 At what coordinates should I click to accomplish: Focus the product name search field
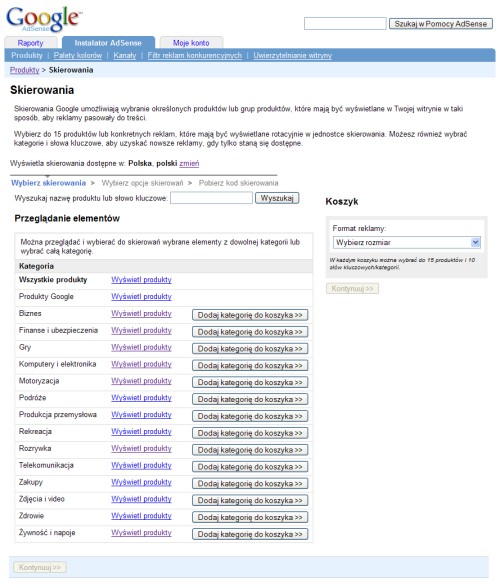coord(211,198)
